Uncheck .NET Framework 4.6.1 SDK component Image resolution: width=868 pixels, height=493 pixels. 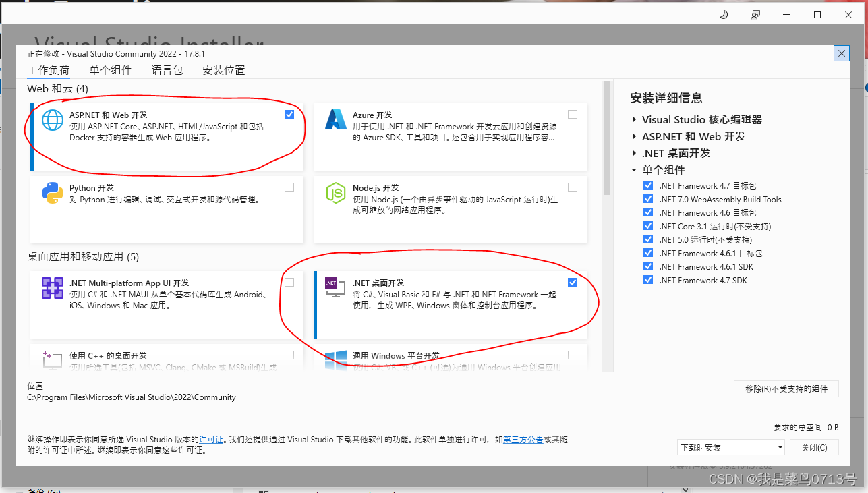coord(648,266)
